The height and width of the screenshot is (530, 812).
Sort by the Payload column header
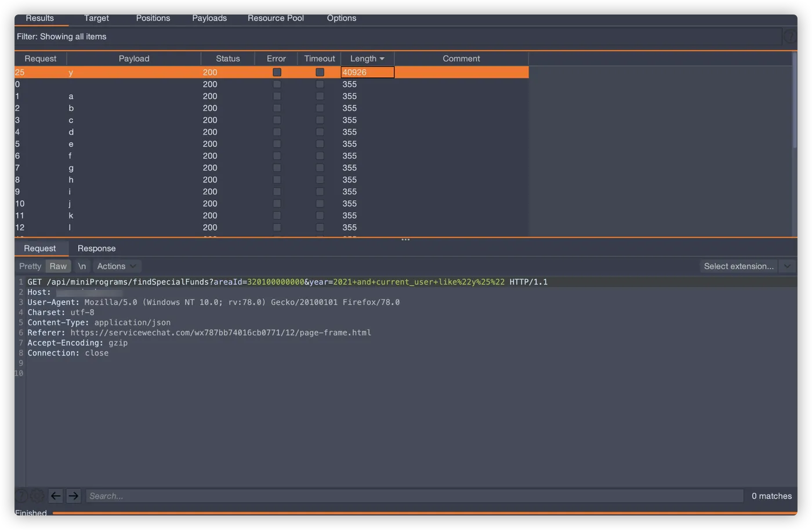(134, 59)
